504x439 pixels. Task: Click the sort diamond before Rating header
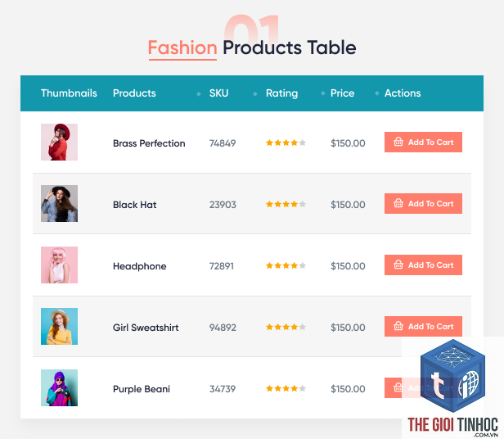coord(255,94)
